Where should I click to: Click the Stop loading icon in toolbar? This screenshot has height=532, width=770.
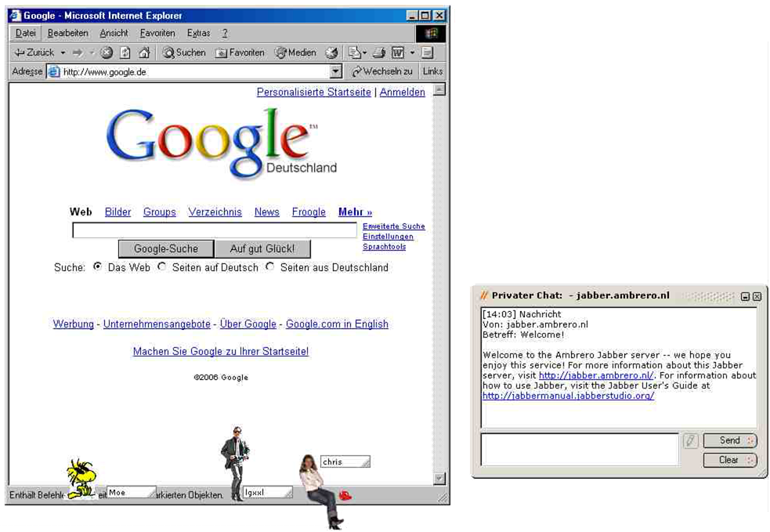(x=107, y=52)
